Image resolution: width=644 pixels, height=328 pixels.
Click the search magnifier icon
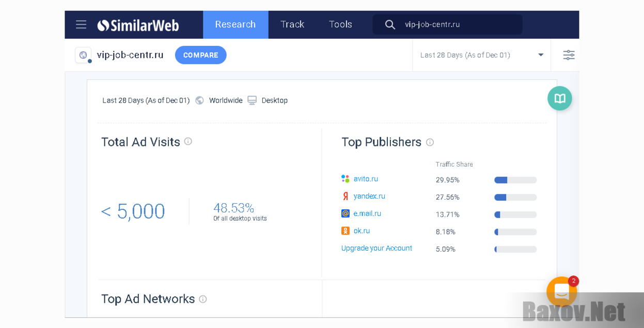tap(390, 25)
